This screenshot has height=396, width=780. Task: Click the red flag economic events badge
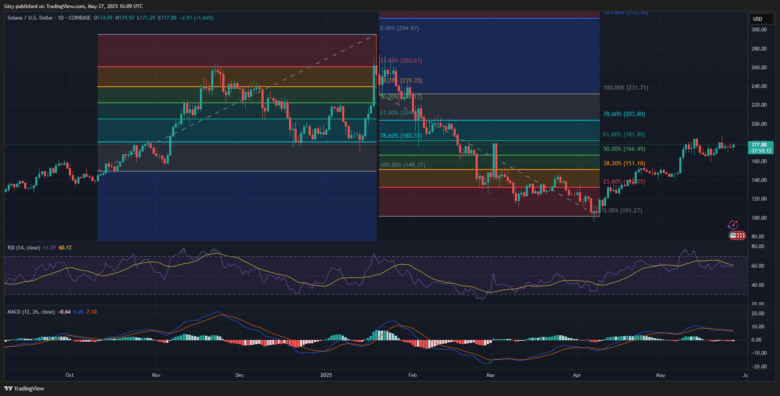coord(737,236)
